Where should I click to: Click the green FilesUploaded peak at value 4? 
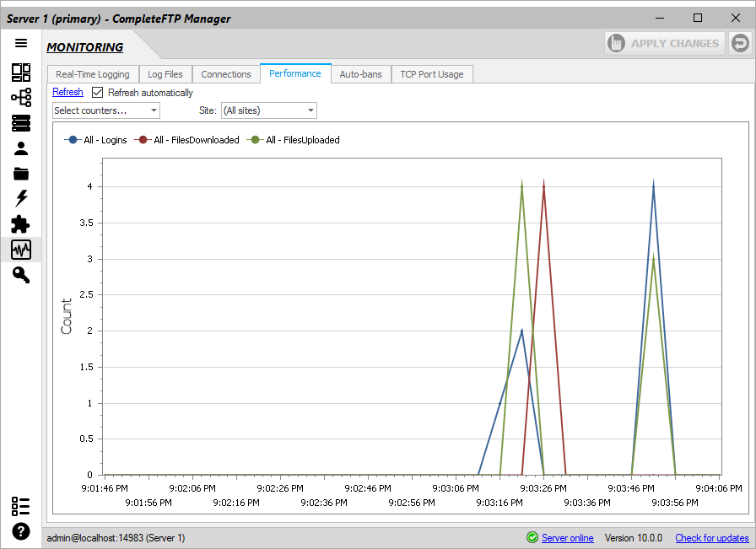(521, 186)
